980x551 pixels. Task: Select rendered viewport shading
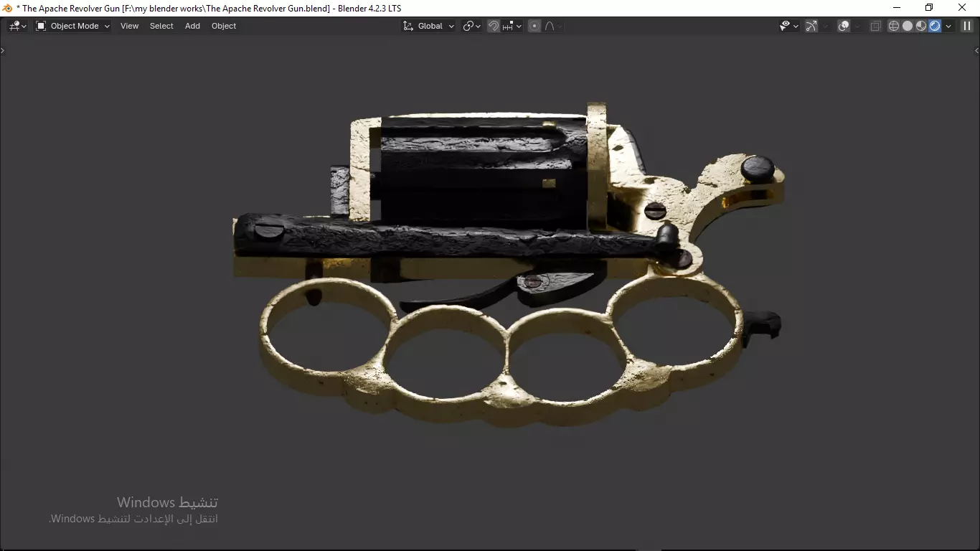click(x=935, y=26)
